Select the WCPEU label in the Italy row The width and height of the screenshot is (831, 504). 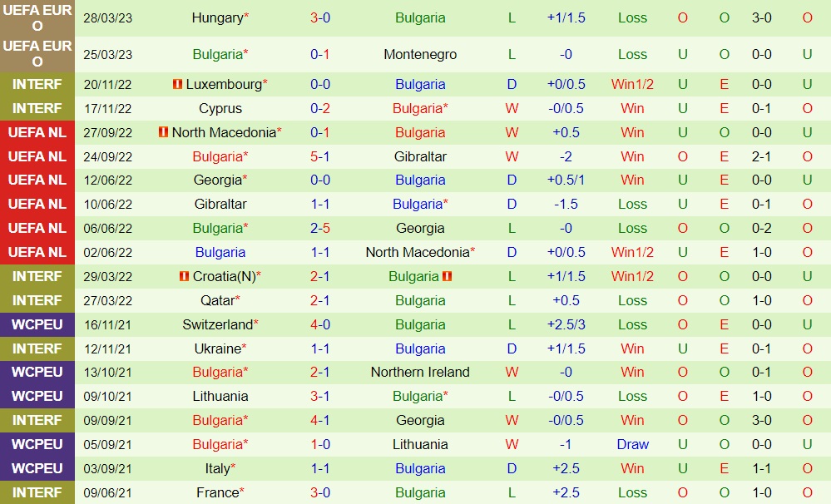pyautogui.click(x=37, y=468)
